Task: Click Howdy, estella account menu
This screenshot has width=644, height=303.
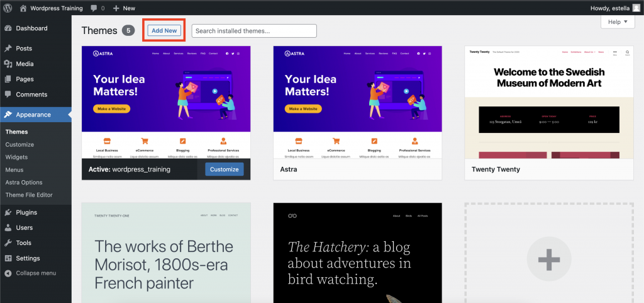Action: (x=609, y=8)
